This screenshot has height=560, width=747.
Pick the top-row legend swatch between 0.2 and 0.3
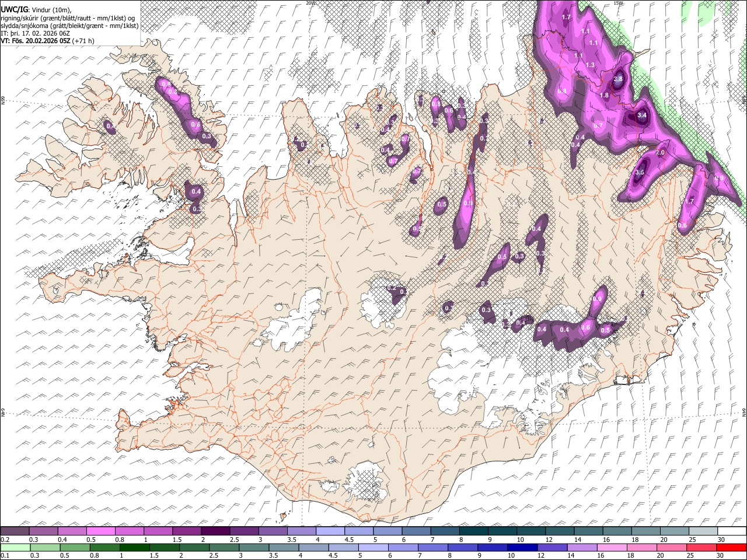pyautogui.click(x=15, y=531)
